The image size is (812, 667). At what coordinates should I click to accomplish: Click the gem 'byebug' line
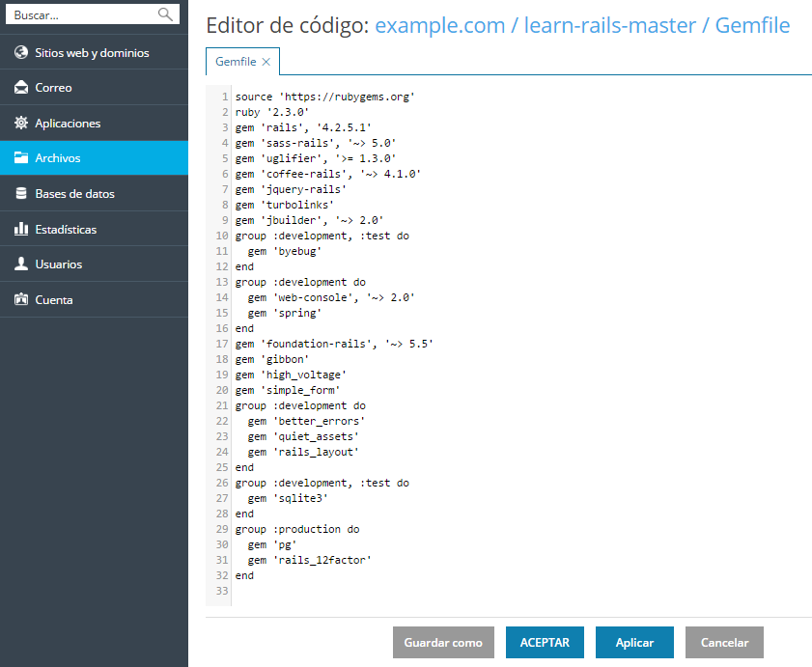(284, 251)
